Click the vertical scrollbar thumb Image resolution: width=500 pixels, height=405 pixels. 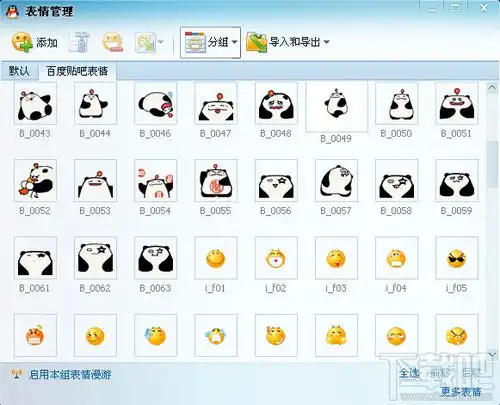(x=492, y=165)
